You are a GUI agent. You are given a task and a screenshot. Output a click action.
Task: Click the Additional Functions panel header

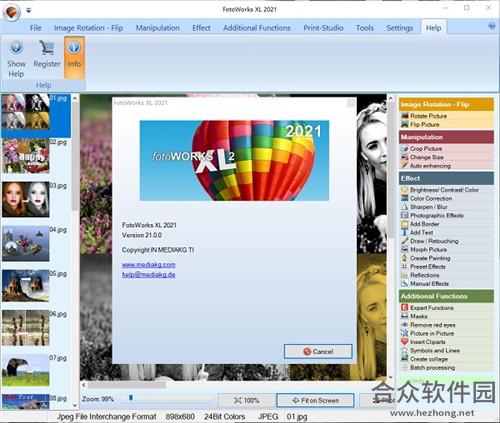pyautogui.click(x=446, y=296)
